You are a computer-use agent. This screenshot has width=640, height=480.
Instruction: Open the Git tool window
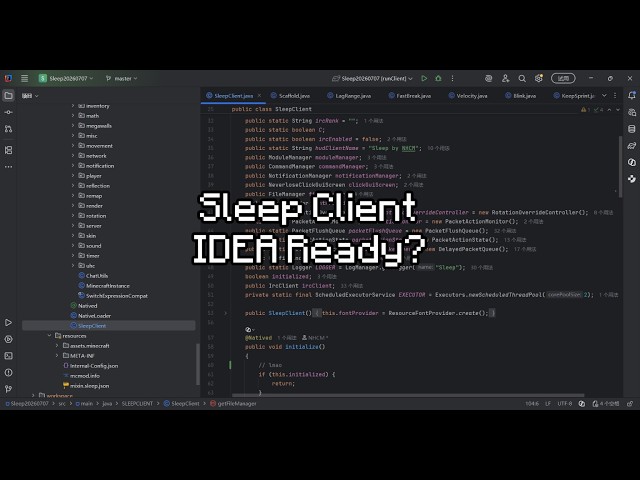coord(8,389)
